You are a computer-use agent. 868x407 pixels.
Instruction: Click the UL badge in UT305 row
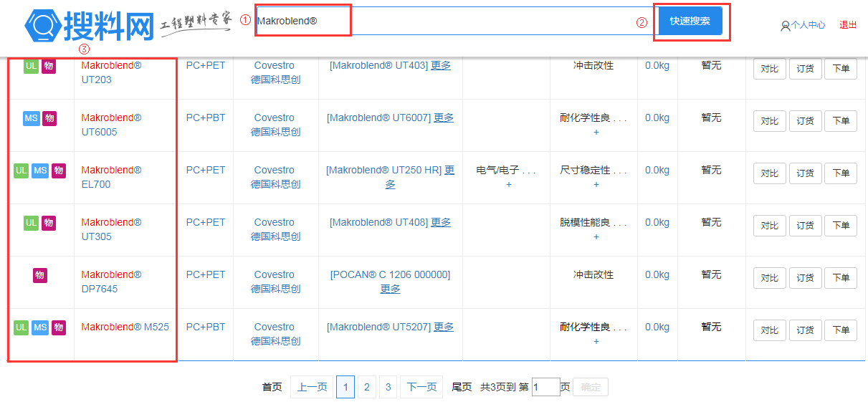coord(31,223)
